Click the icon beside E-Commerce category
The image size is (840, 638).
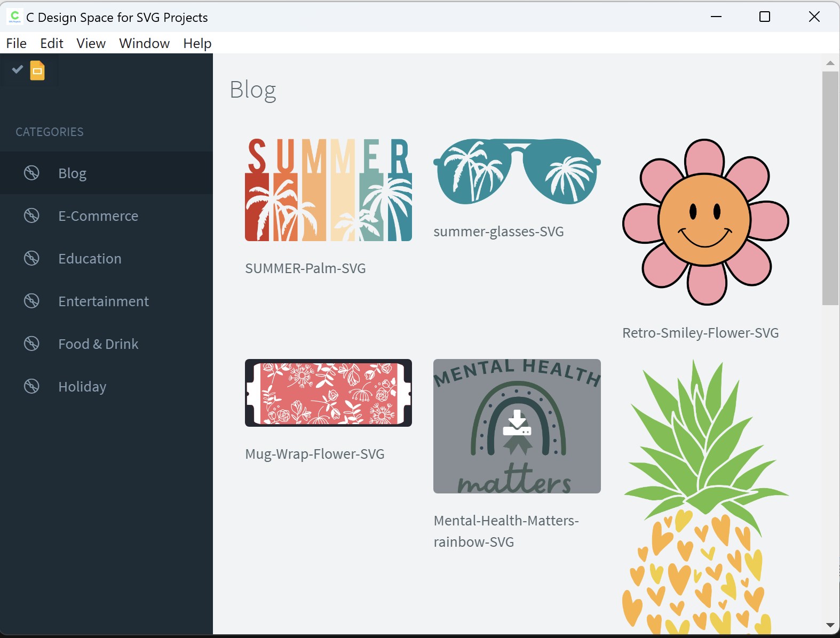point(31,216)
